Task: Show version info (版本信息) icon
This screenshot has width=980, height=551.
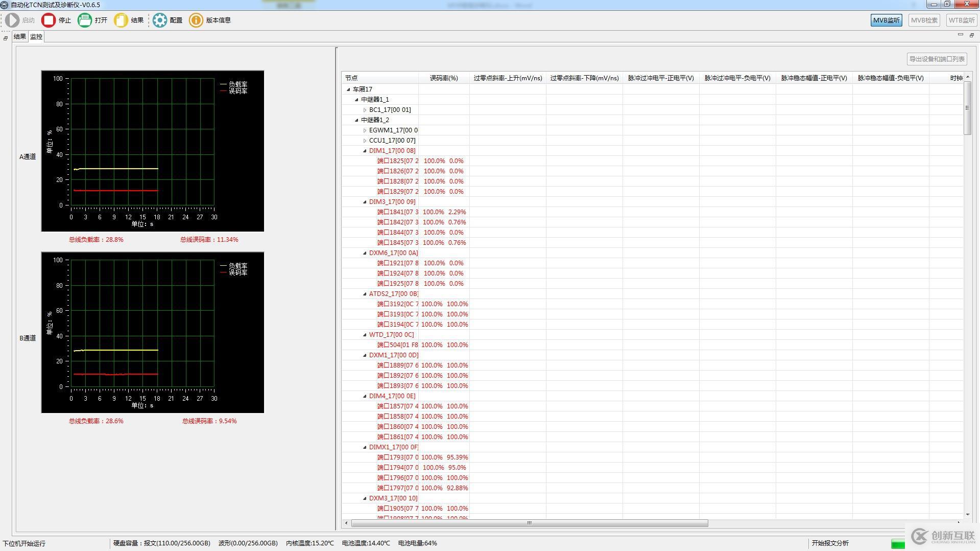Action: tap(196, 20)
